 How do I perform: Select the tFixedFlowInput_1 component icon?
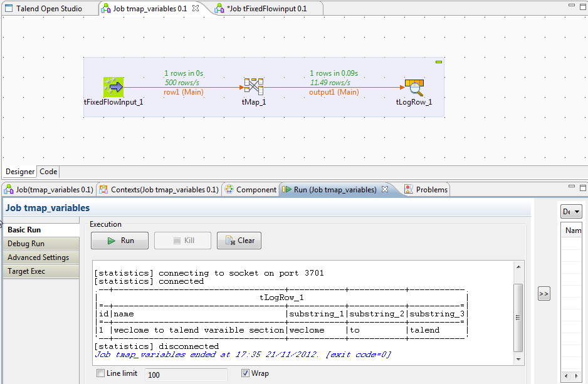pyautogui.click(x=113, y=87)
